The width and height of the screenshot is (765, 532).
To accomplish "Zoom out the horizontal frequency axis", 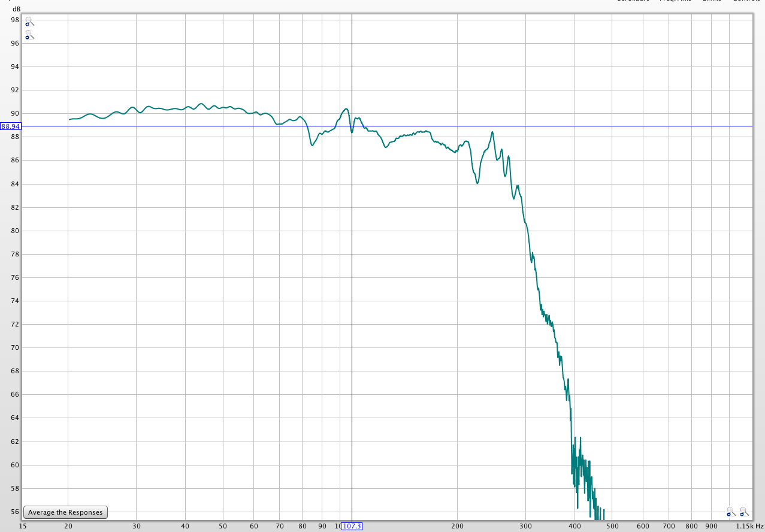I will tap(731, 512).
